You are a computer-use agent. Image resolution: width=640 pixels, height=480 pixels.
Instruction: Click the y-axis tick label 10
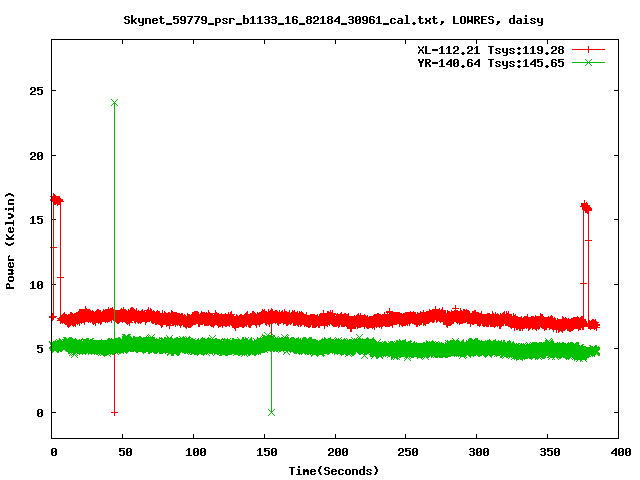pos(36,285)
